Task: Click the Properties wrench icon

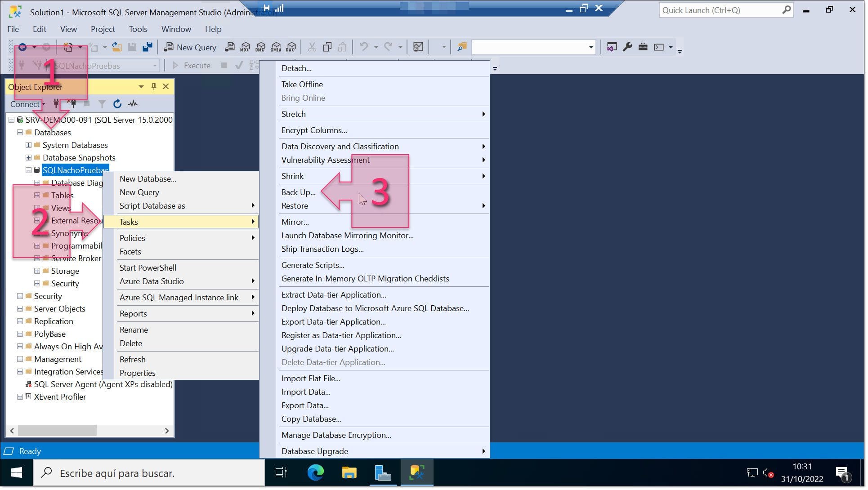Action: pyautogui.click(x=627, y=47)
